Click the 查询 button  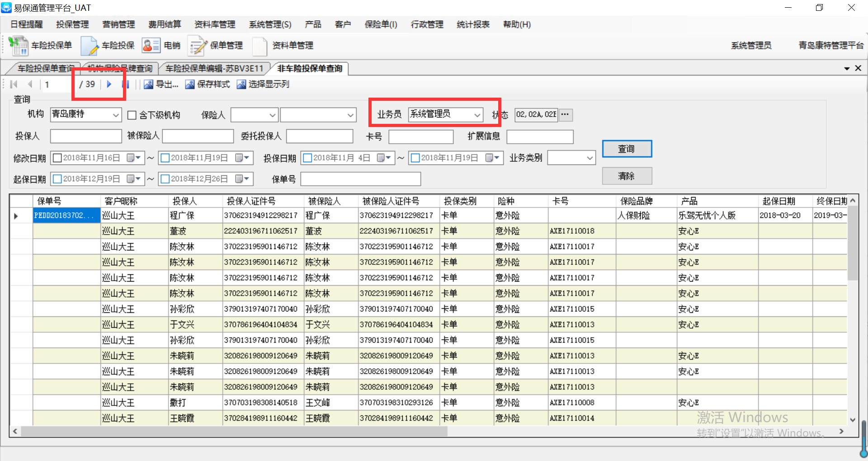[x=627, y=149]
